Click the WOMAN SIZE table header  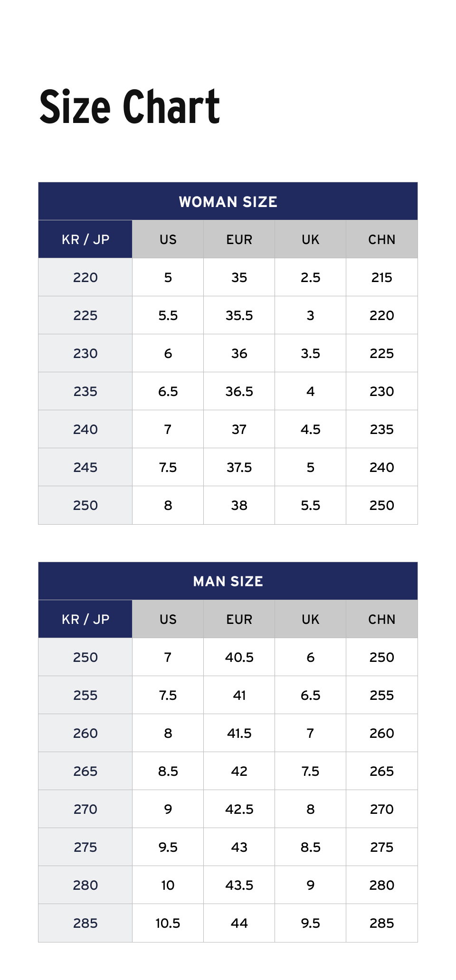228,202
